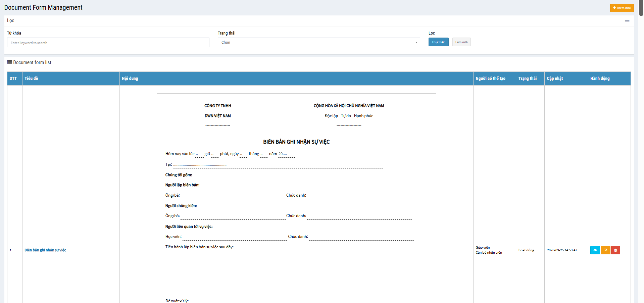Click the orange edit icon
Image resolution: width=644 pixels, height=303 pixels.
click(x=605, y=250)
